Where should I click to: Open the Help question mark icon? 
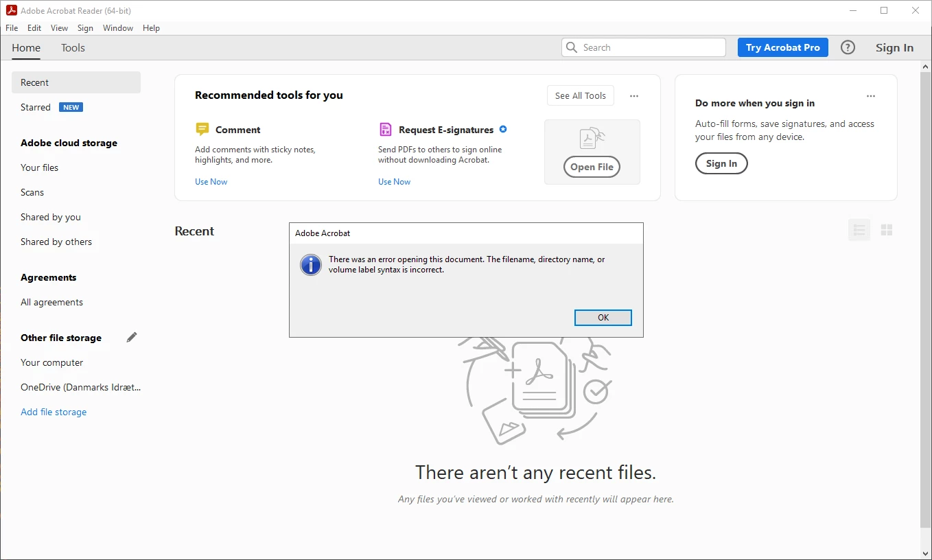848,47
